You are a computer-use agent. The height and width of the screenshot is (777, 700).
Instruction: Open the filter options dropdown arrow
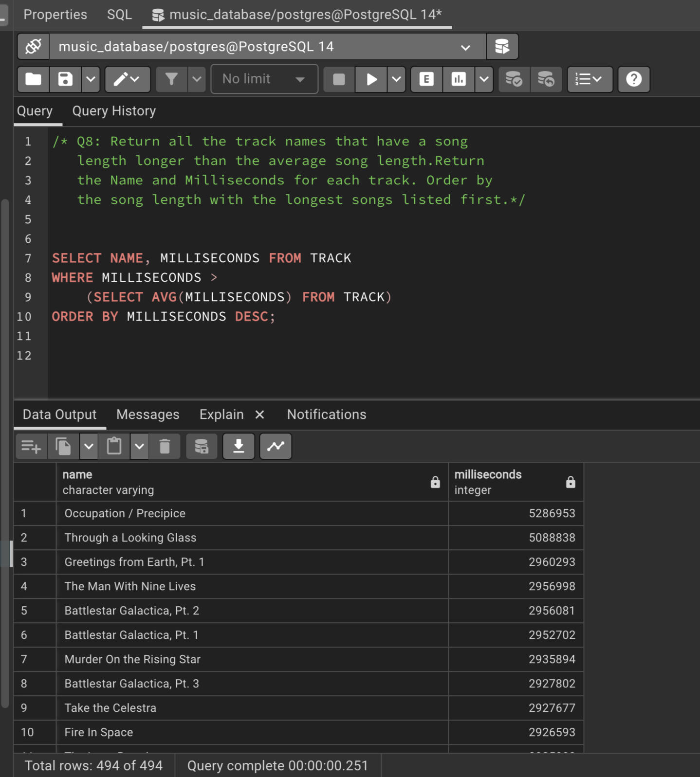197,79
